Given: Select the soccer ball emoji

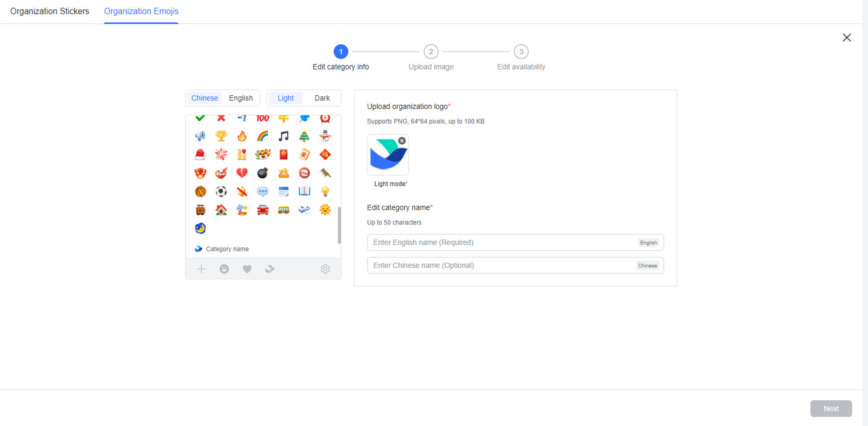Looking at the screenshot, I should tap(221, 191).
